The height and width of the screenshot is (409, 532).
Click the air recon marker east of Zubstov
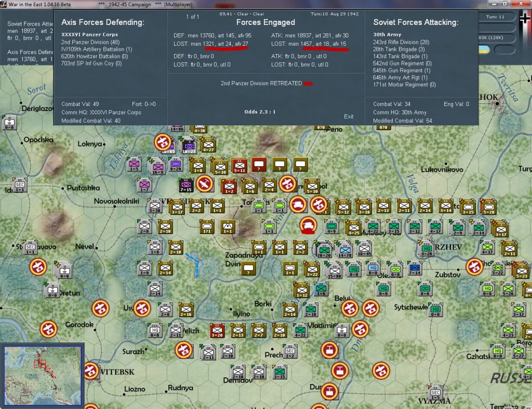[x=474, y=267]
